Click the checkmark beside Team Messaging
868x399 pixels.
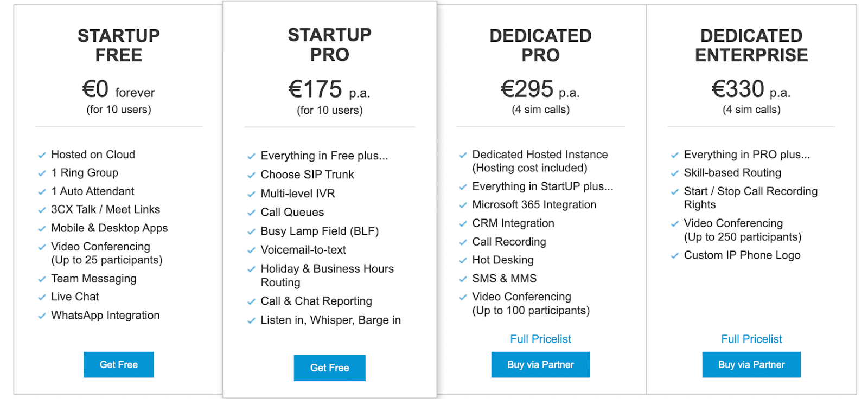point(42,279)
